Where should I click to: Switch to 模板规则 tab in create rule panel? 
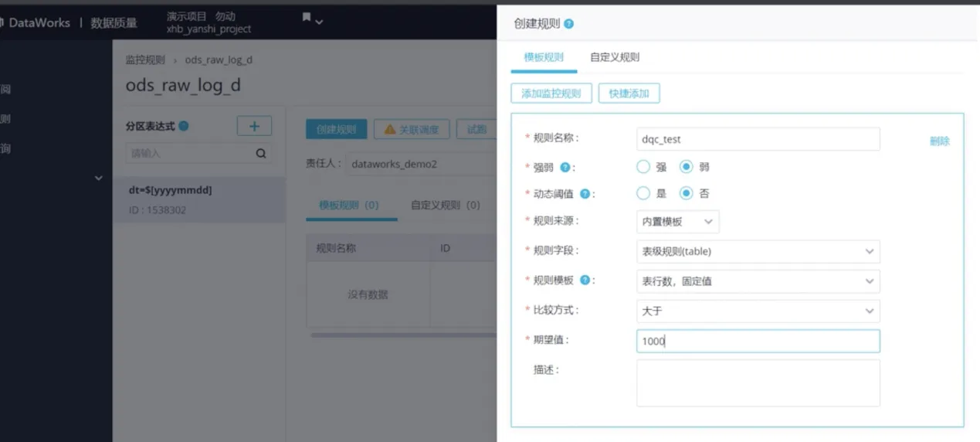[x=544, y=57]
